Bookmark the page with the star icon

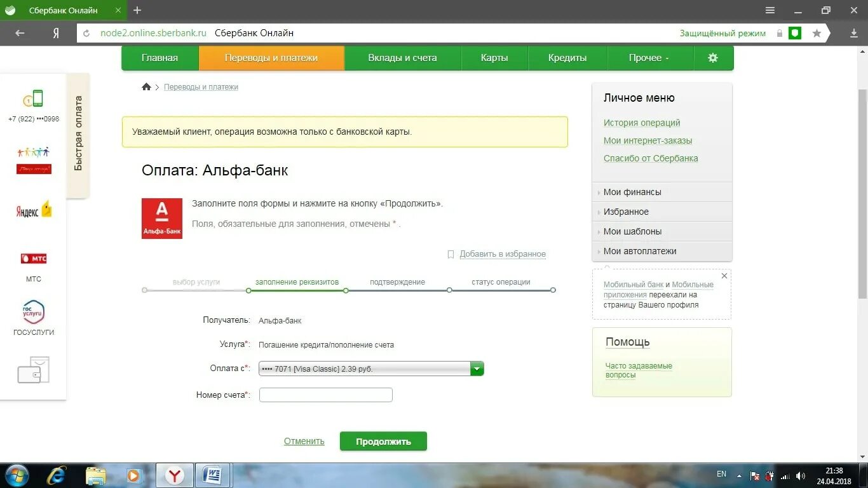[x=817, y=33]
